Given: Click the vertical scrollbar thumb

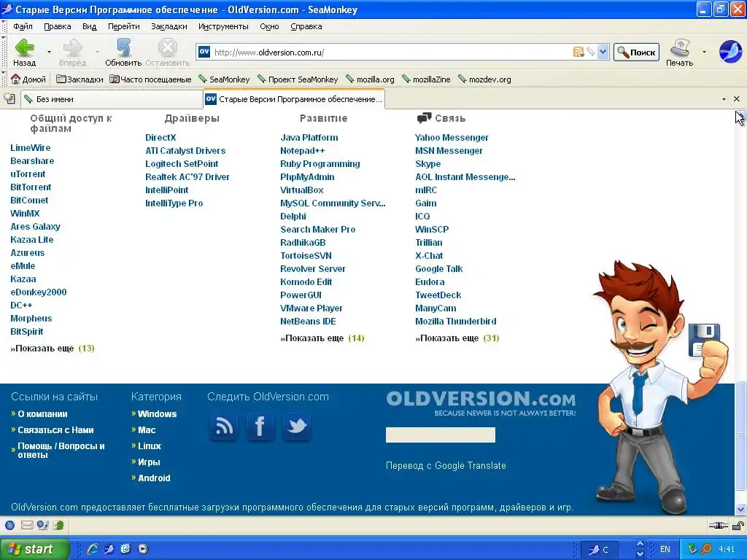Looking at the screenshot, I should coord(740,436).
